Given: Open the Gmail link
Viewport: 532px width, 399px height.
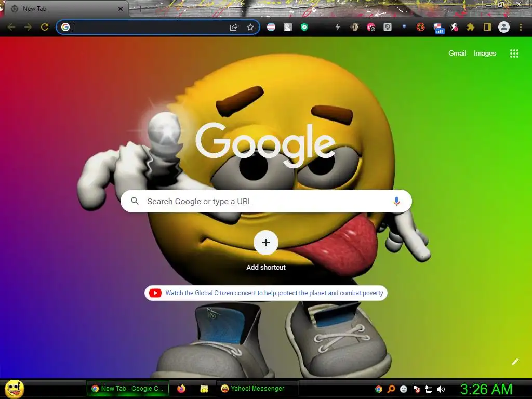Looking at the screenshot, I should 457,54.
